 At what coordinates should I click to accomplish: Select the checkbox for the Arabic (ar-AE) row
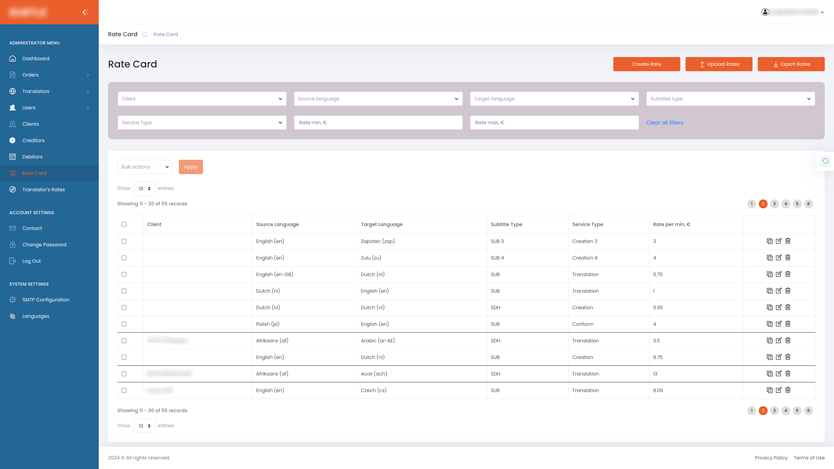[124, 341]
